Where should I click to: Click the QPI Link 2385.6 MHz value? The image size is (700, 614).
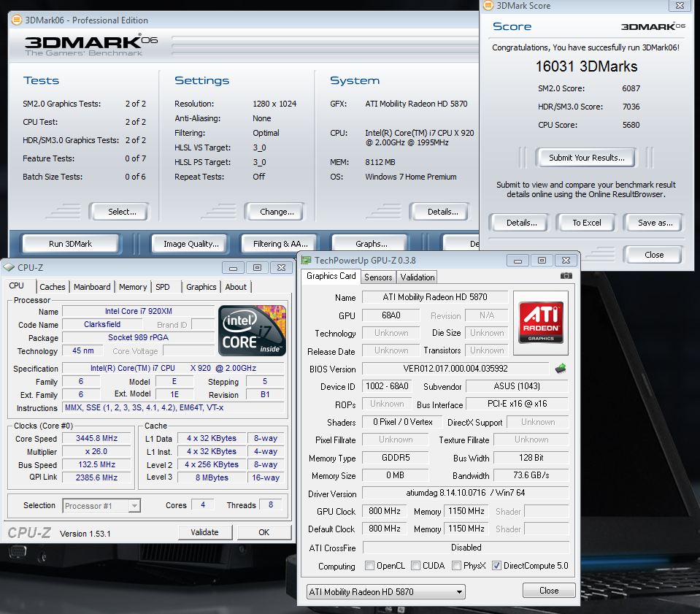click(x=97, y=477)
